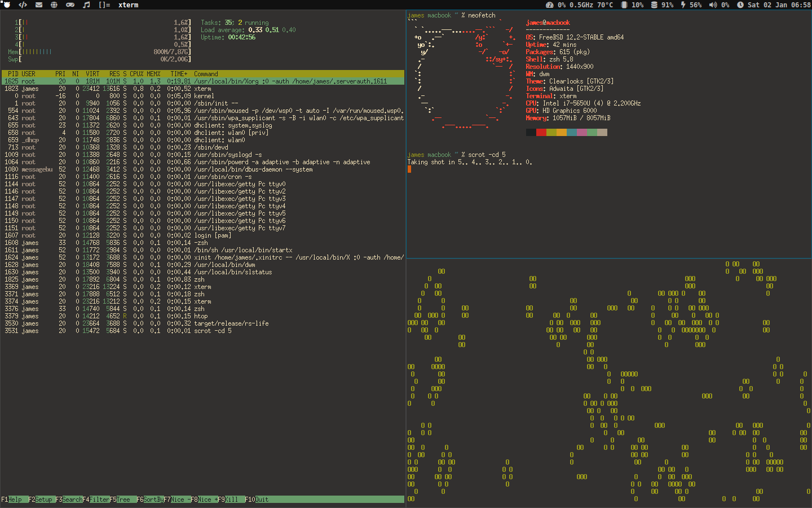Viewport: 812px width, 508px height.
Task: Switch to the web globe workspace tag
Action: tap(54, 5)
